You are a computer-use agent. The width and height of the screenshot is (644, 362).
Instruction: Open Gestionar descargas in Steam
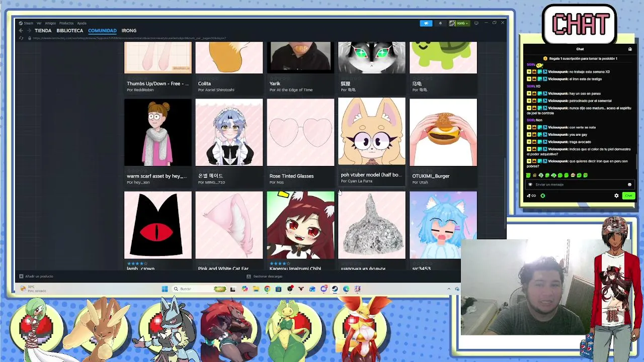[x=265, y=276]
